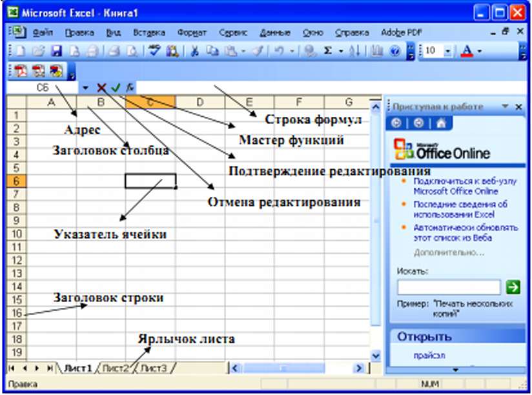Click the horizontal scrollbar right arrow

coord(358,368)
